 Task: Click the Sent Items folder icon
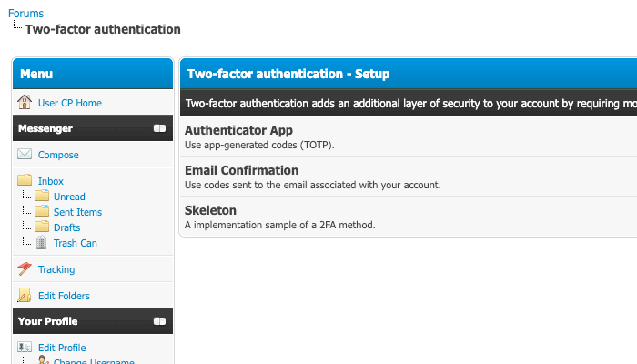click(42, 212)
